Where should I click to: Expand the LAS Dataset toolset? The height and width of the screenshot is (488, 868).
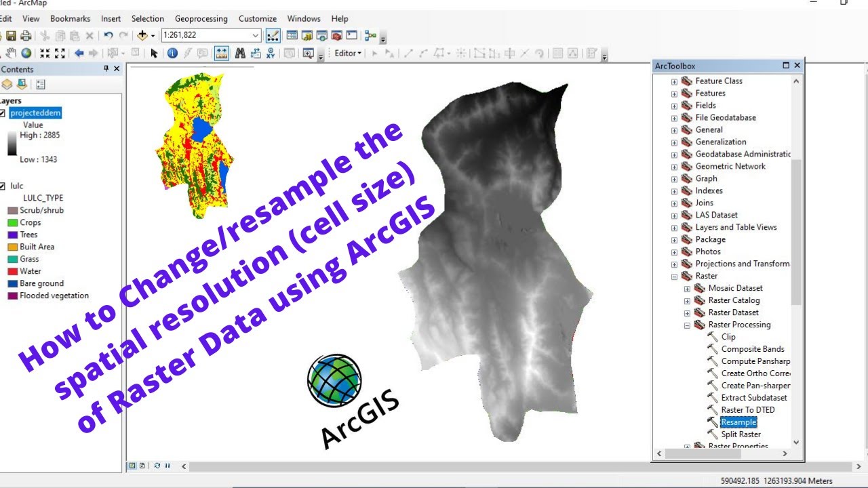click(x=675, y=215)
